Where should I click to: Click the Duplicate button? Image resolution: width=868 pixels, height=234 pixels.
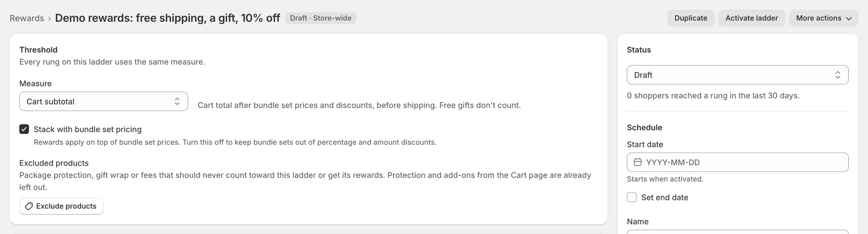(x=691, y=18)
